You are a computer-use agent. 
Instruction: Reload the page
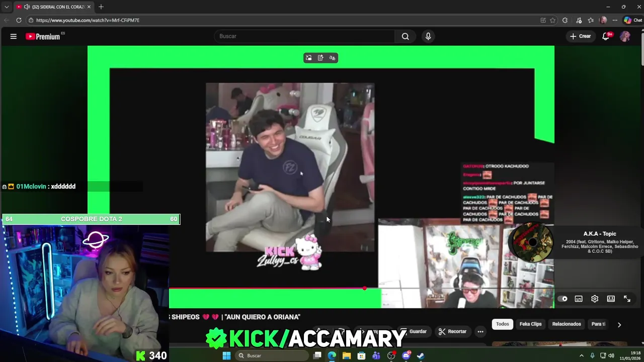(x=19, y=20)
